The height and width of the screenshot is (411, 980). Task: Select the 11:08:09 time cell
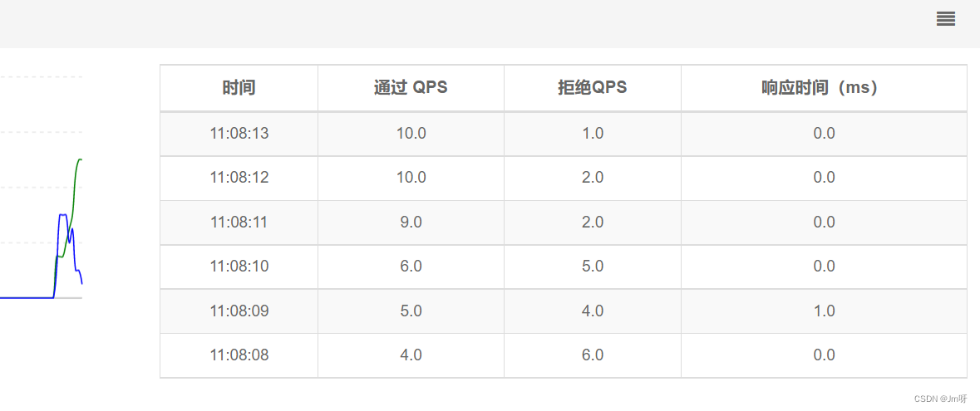click(239, 311)
